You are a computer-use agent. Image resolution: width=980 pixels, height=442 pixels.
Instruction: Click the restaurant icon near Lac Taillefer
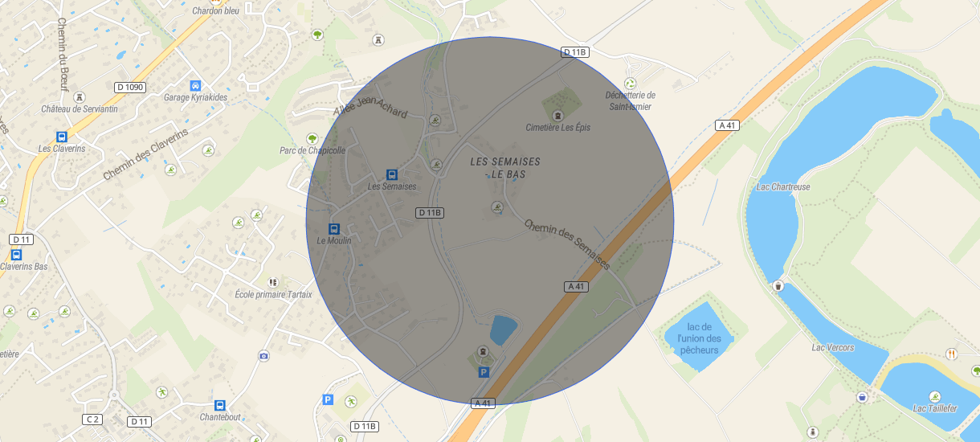pyautogui.click(x=951, y=354)
